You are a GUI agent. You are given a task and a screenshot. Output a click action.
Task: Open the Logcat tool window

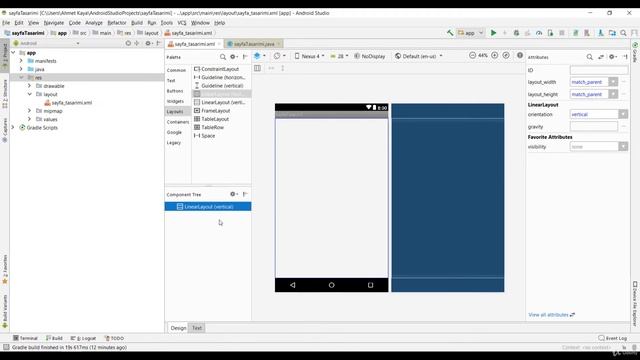pyautogui.click(x=83, y=338)
